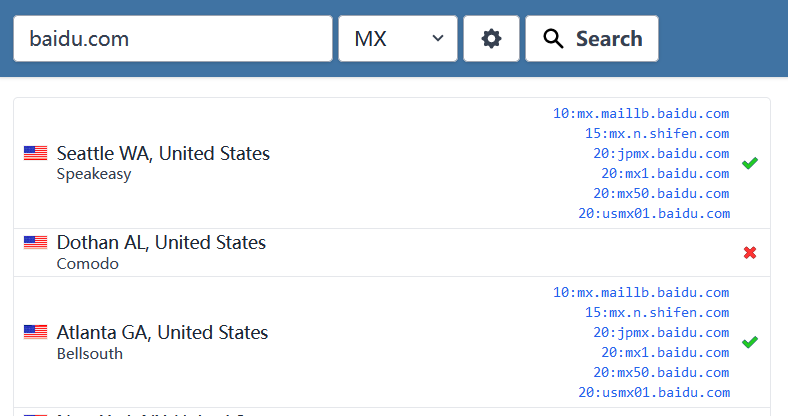Viewport: 788px width, 416px height.
Task: Select the Atlanta GA Bellsouth server row
Action: (392, 342)
